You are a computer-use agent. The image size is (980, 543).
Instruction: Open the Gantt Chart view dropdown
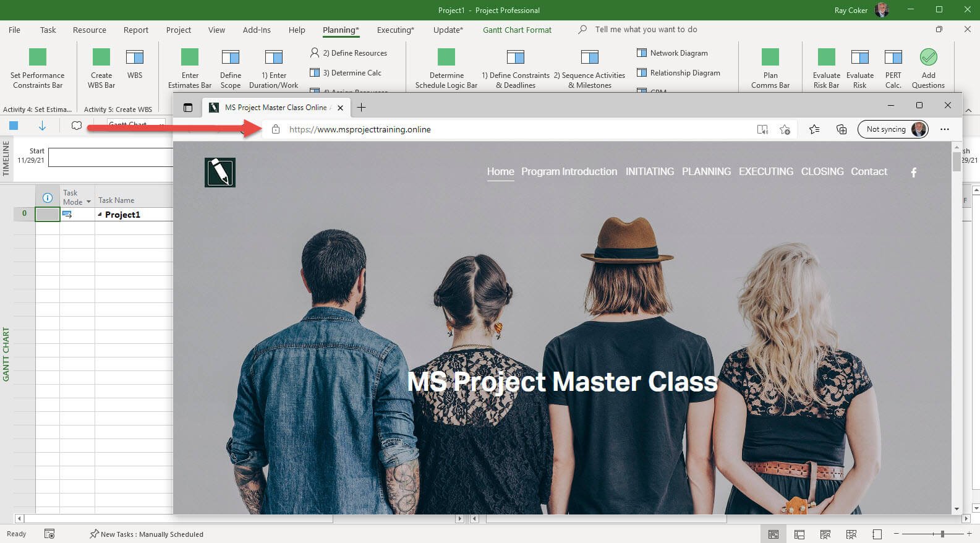(x=161, y=124)
